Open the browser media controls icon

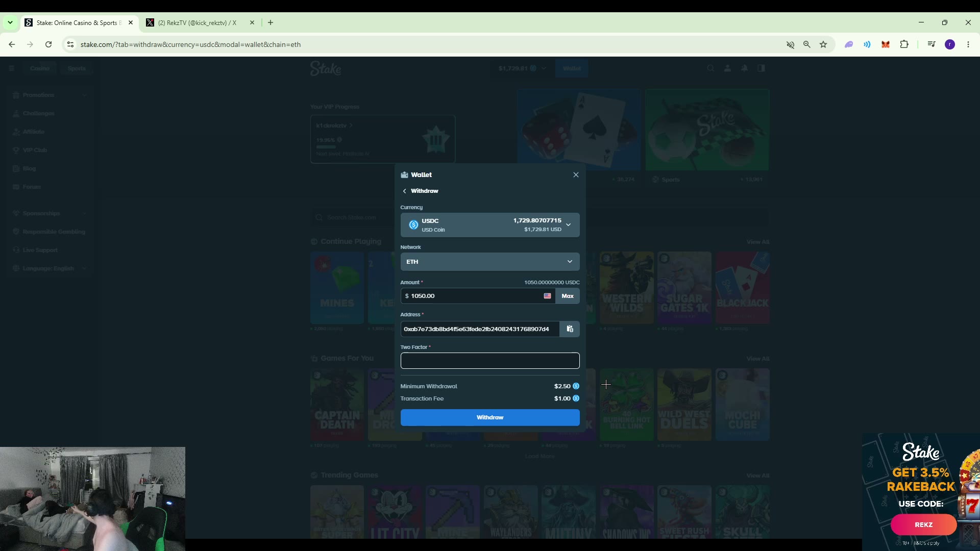pyautogui.click(x=932, y=44)
